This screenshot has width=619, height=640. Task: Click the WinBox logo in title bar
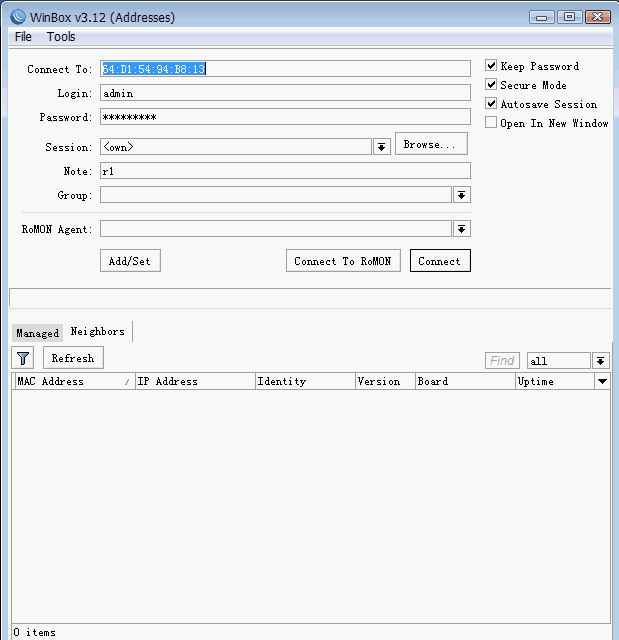click(17, 16)
